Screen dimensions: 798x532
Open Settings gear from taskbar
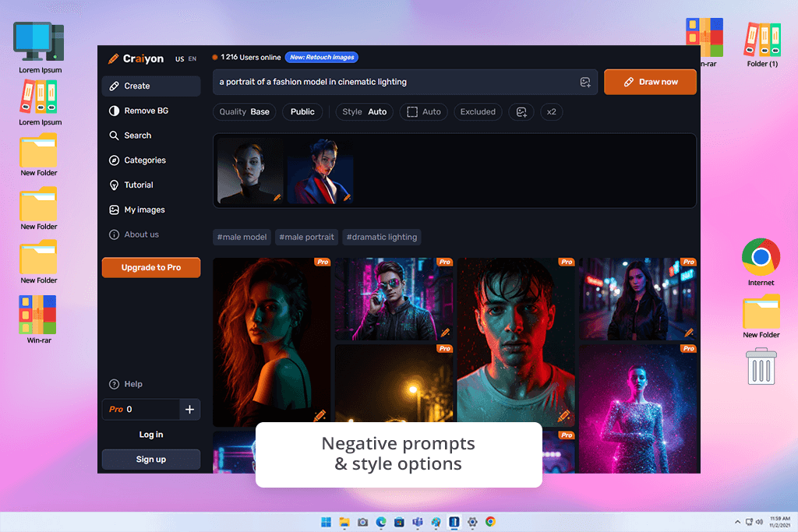(x=472, y=522)
